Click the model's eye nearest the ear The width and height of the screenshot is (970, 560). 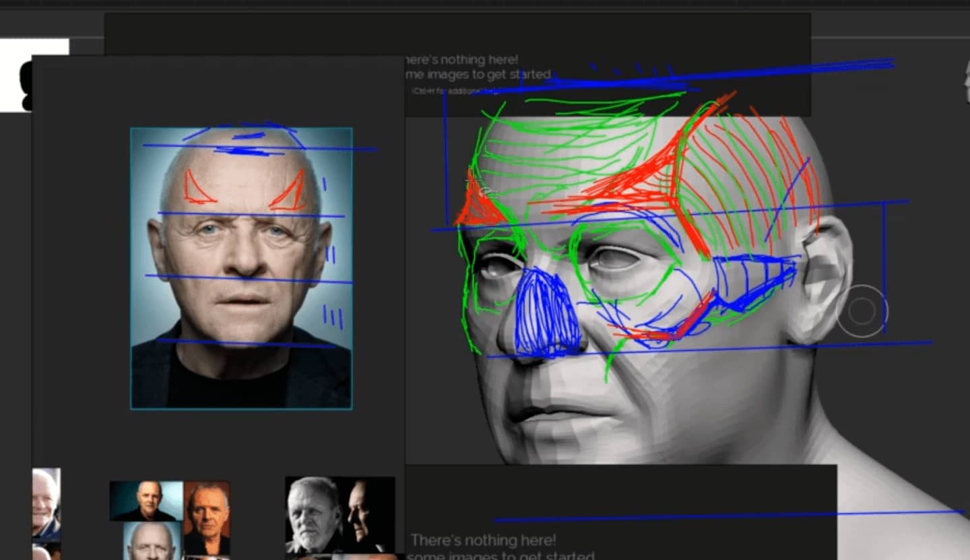point(614,259)
